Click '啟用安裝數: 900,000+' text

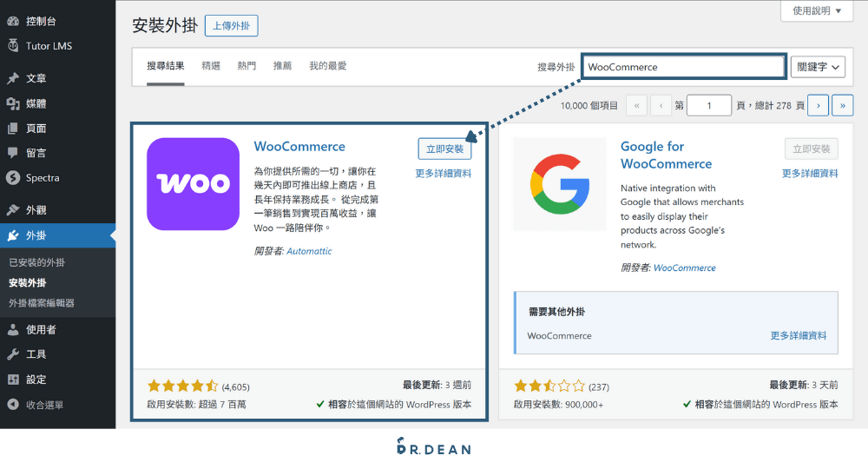coord(558,405)
